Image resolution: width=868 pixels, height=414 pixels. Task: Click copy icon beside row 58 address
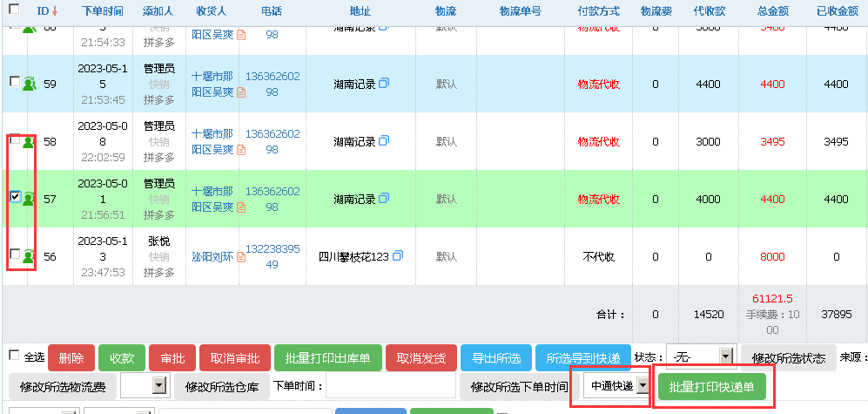pos(384,141)
